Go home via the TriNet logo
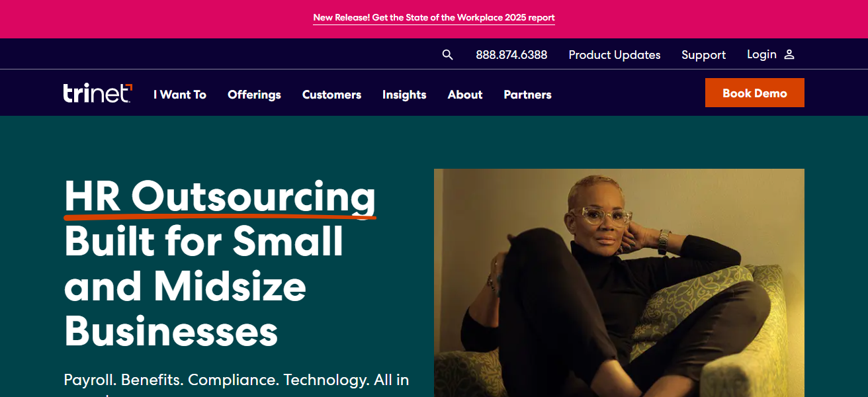Image resolution: width=868 pixels, height=397 pixels. coord(98,93)
